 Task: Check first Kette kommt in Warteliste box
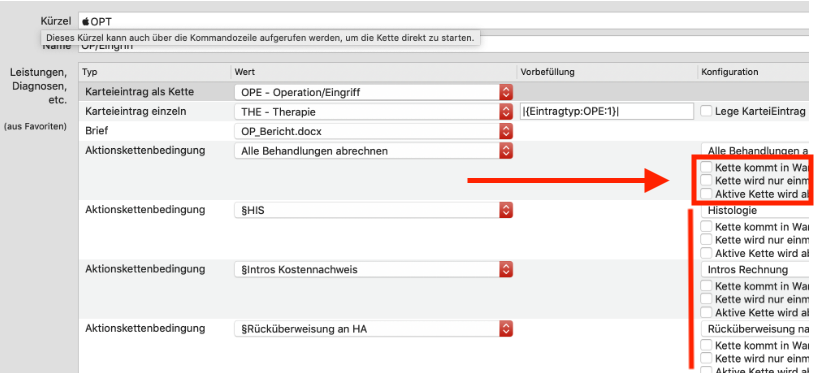tap(706, 167)
